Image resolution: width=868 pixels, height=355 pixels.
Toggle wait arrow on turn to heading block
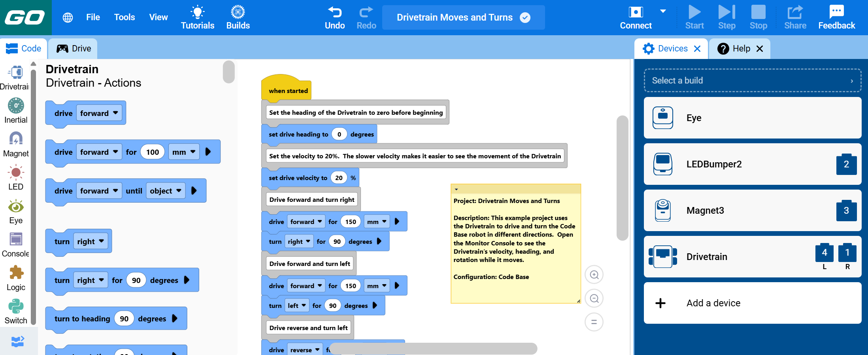pos(175,319)
